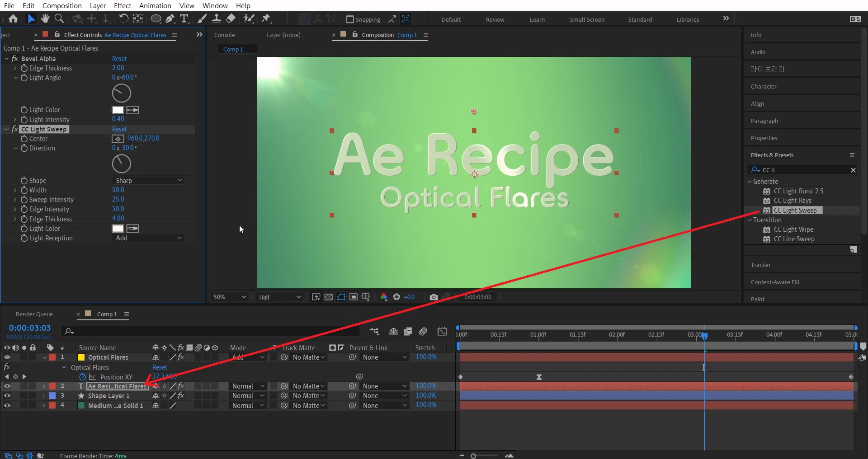Select the Zoom magnifier tool
The width and height of the screenshot is (868, 459).
[x=59, y=19]
